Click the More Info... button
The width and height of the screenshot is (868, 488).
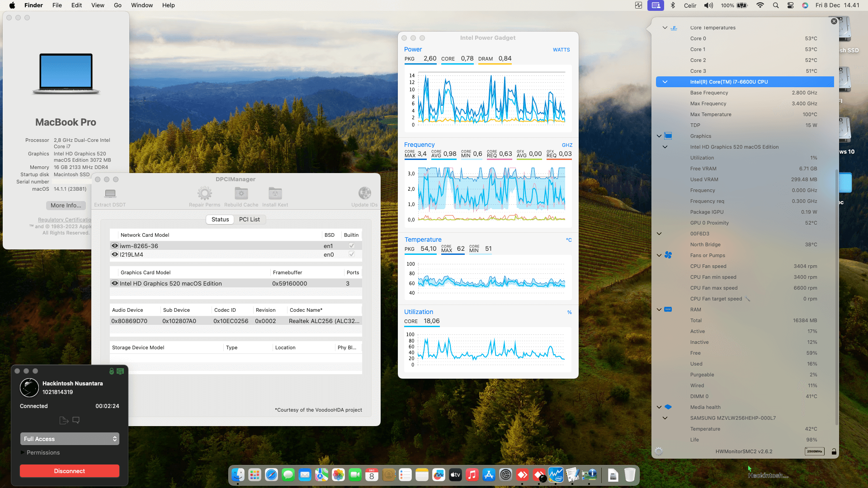pos(66,206)
